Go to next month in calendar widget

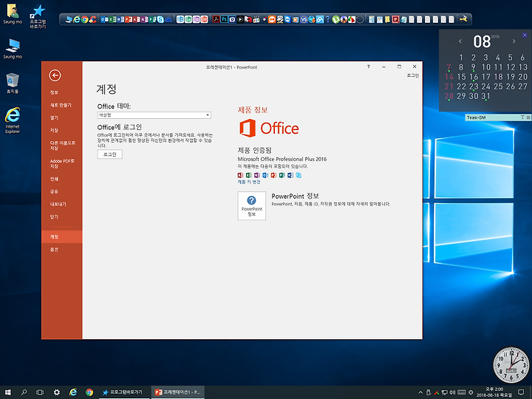514,41
